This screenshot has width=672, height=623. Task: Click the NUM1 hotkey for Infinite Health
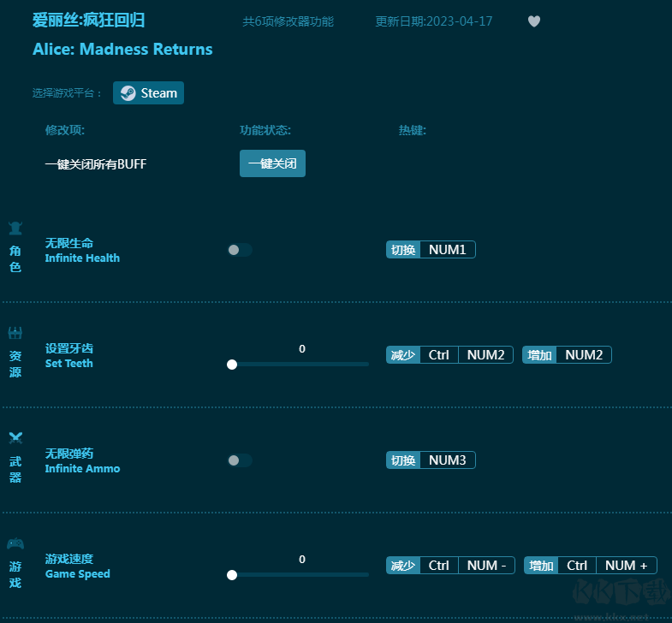tap(448, 250)
